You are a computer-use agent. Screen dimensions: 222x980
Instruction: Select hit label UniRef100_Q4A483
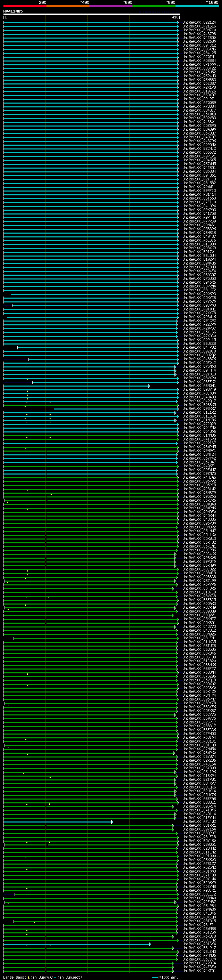tap(199, 397)
